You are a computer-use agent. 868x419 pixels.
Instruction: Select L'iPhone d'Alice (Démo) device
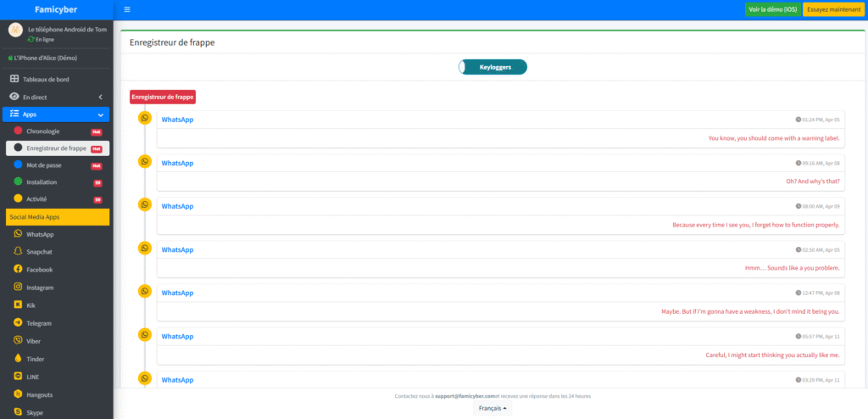click(x=42, y=58)
